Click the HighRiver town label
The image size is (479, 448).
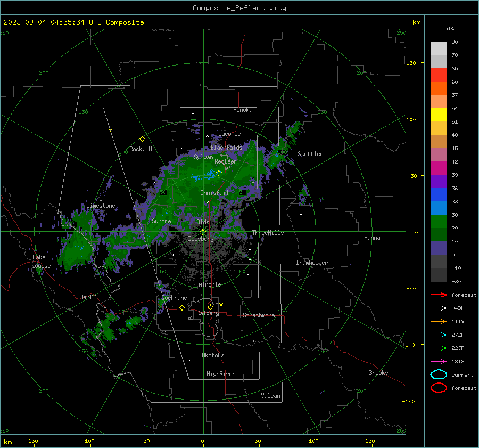pyautogui.click(x=221, y=374)
